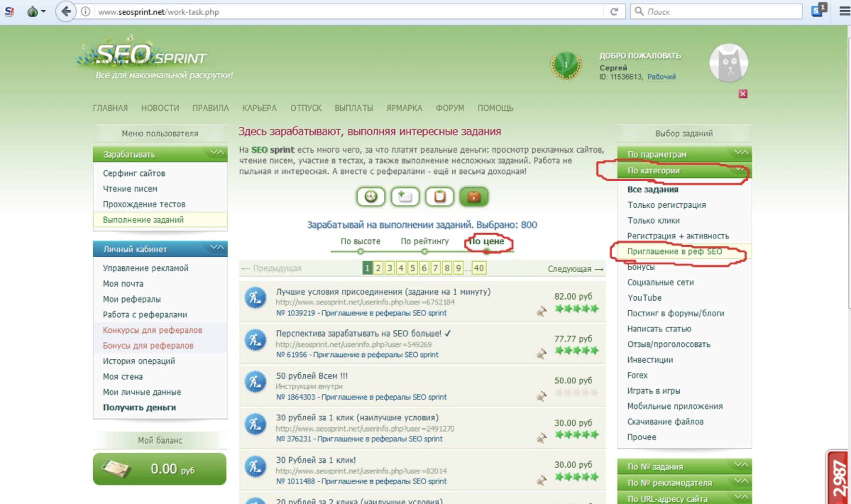The width and height of the screenshot is (851, 504).
Task: Pin task № 1864303 with the pin icon
Action: click(x=541, y=396)
